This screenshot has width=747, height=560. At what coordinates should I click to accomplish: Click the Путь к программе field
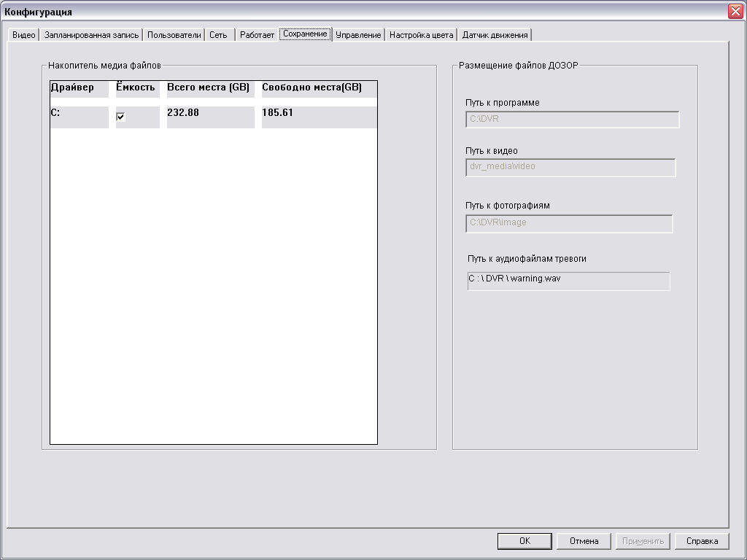[572, 120]
